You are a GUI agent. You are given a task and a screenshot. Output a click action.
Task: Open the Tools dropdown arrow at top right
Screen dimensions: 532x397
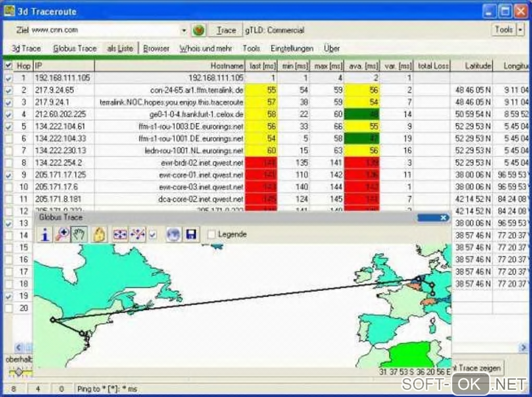pos(521,30)
